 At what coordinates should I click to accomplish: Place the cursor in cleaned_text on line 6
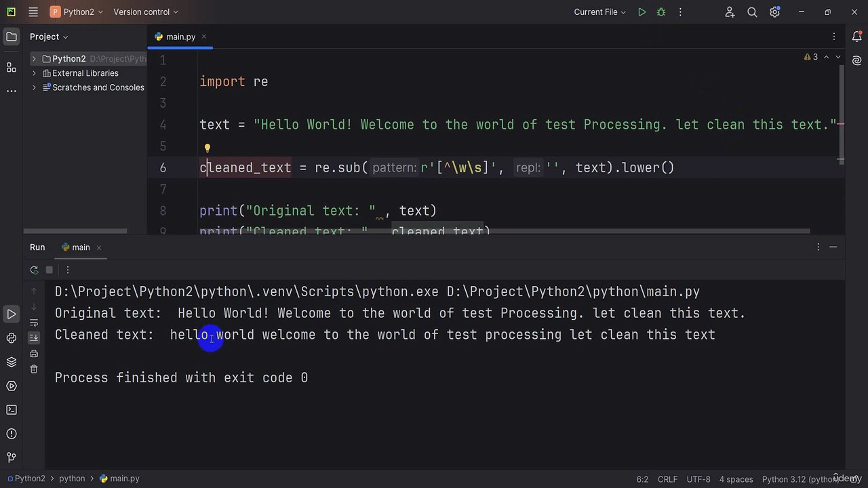[245, 167]
